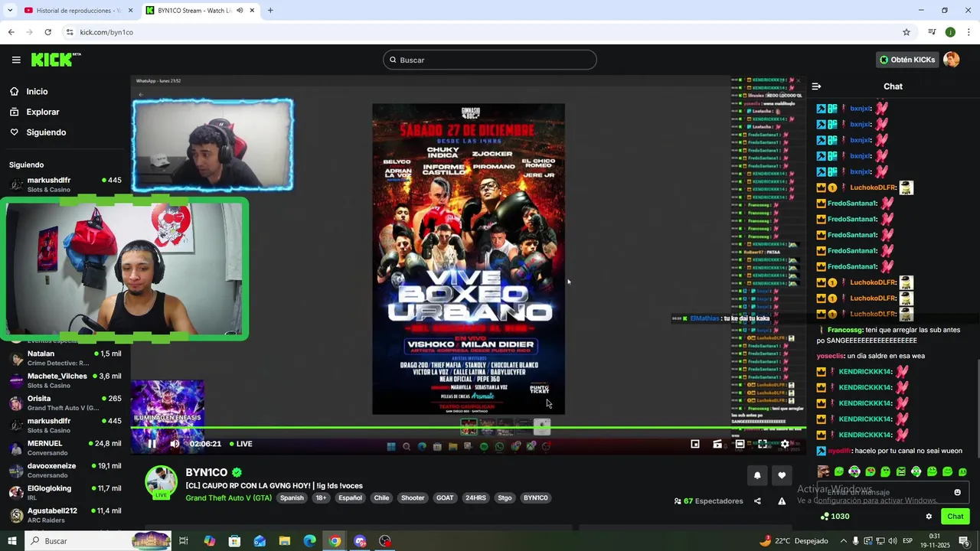The height and width of the screenshot is (551, 980).
Task: Open Machete_Vilches channel in sidebar
Action: tap(65, 380)
